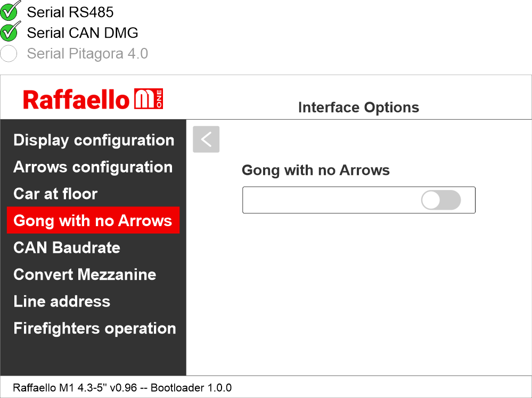The width and height of the screenshot is (532, 398).
Task: Open the Arrows configuration menu item
Action: coord(93,167)
